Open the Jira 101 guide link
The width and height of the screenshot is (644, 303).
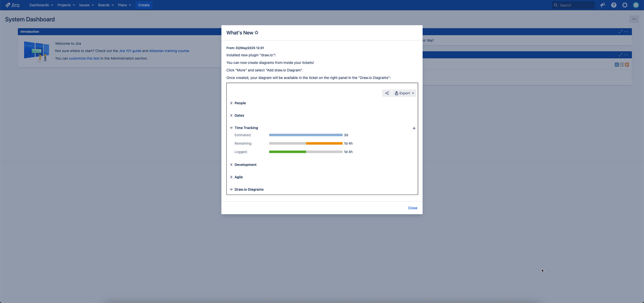[130, 51]
